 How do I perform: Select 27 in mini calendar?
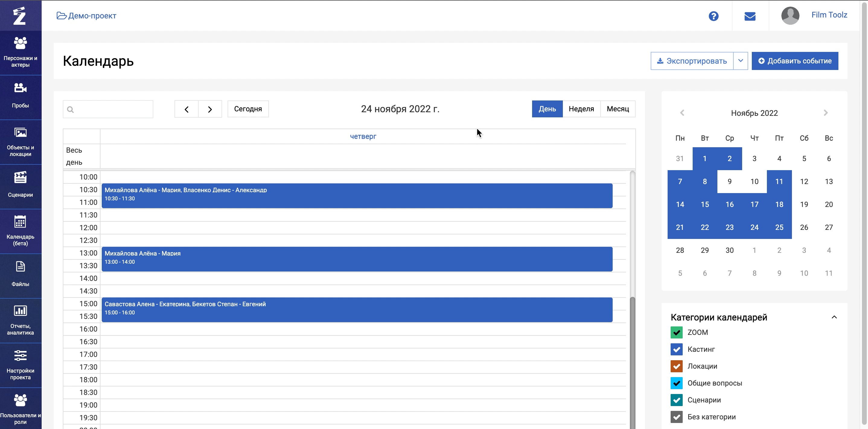(x=828, y=227)
